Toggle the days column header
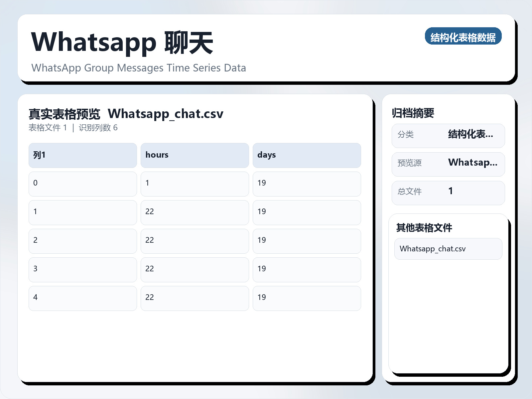 point(307,155)
